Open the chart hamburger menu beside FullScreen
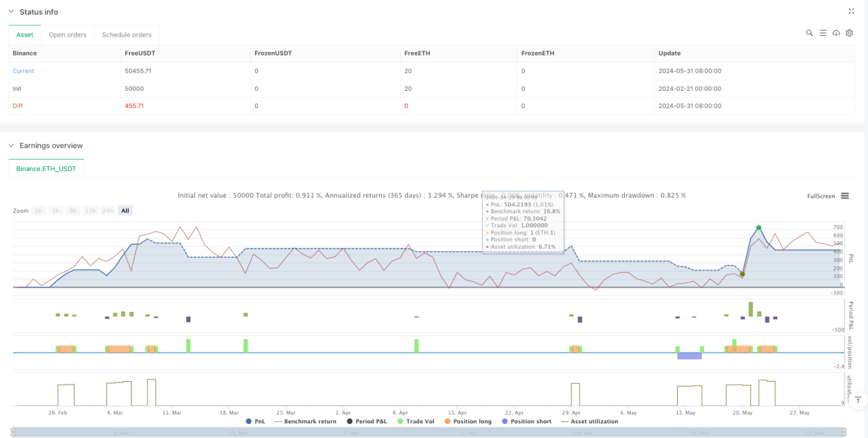This screenshot has width=868, height=438. point(845,196)
